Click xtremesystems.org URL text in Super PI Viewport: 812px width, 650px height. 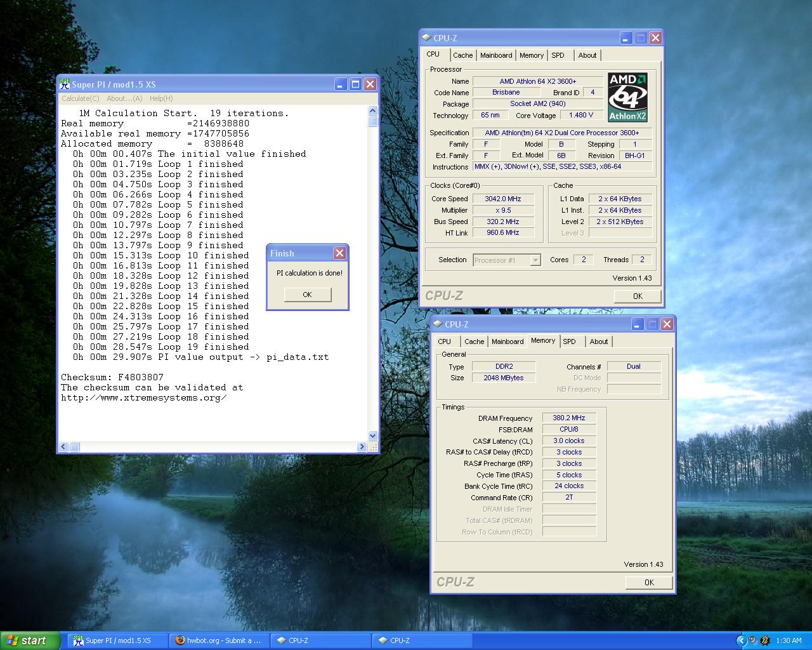pos(144,397)
